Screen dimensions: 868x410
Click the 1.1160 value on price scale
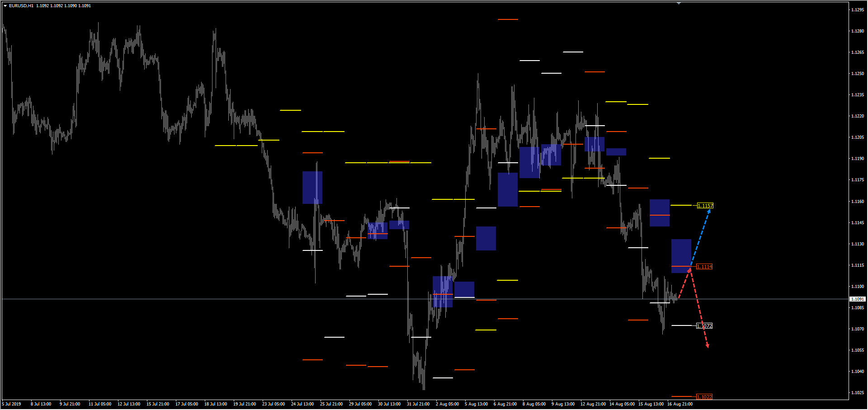pyautogui.click(x=857, y=202)
